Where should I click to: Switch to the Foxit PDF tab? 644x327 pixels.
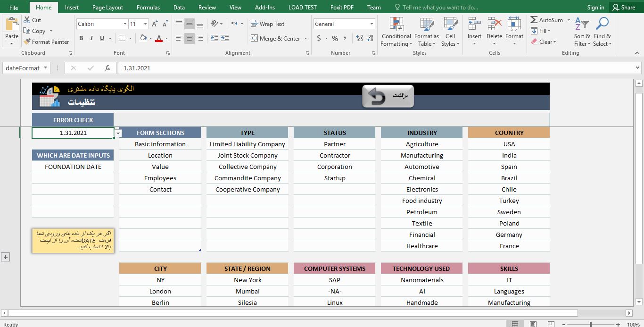pos(342,8)
